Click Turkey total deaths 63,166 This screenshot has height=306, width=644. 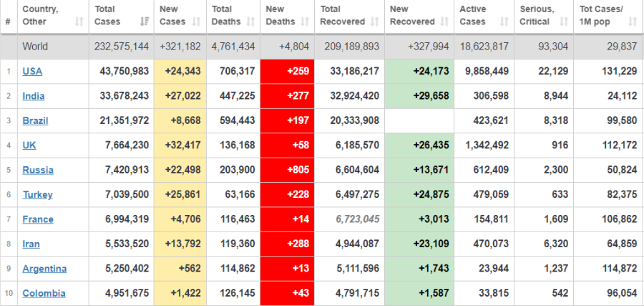pos(239,194)
